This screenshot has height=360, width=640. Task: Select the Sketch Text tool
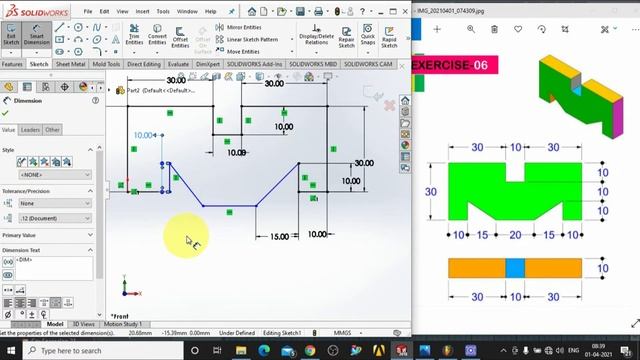coord(116,40)
